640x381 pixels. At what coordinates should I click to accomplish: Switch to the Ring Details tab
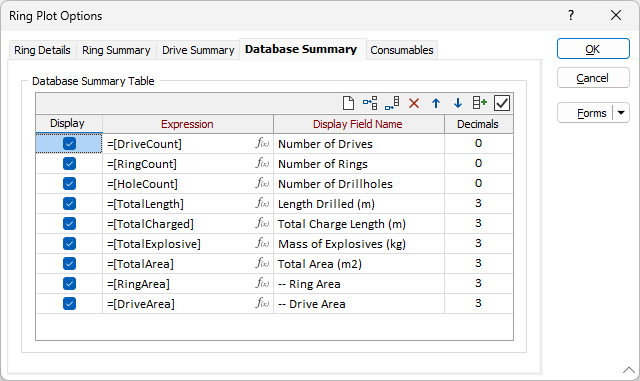click(x=42, y=50)
